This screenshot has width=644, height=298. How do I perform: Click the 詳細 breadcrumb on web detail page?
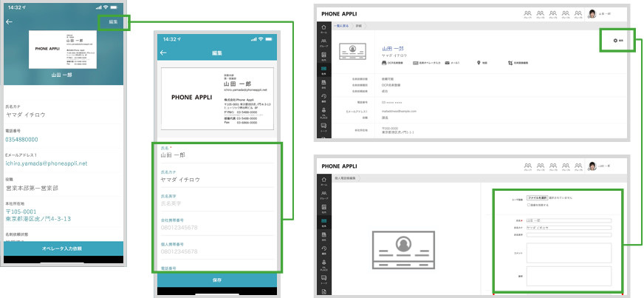point(359,25)
